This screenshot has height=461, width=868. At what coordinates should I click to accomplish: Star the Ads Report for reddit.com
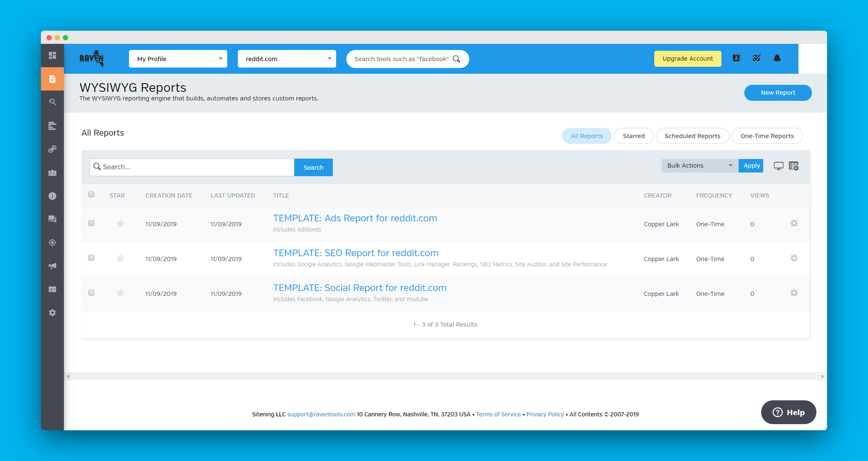[120, 223]
